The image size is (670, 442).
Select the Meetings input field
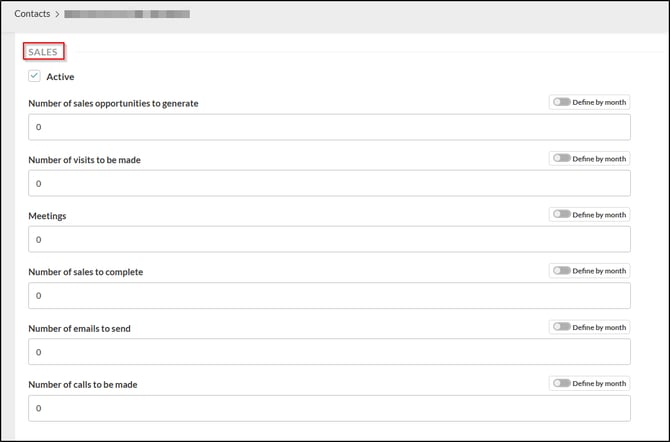330,239
